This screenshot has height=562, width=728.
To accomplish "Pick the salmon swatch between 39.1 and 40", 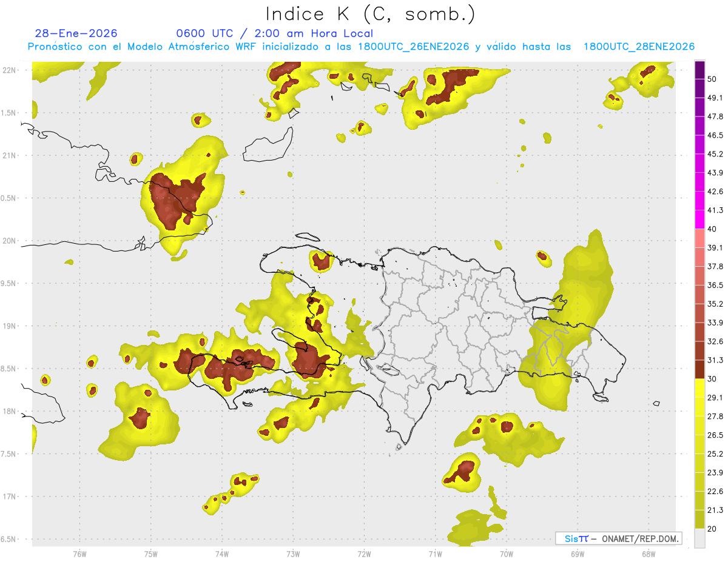I will pos(700,238).
